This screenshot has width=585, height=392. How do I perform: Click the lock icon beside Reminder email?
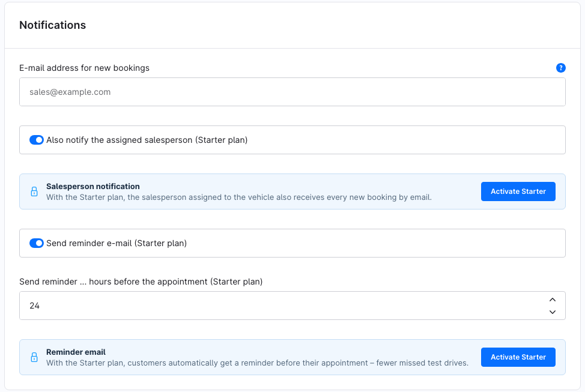pos(34,357)
